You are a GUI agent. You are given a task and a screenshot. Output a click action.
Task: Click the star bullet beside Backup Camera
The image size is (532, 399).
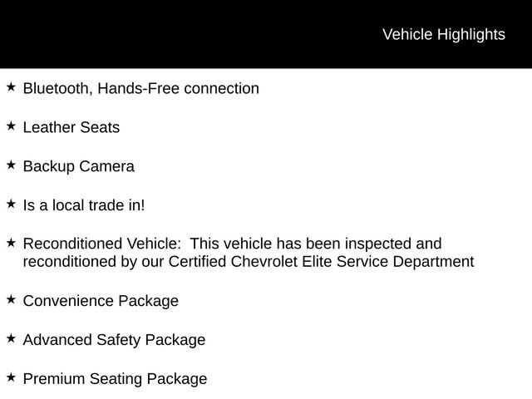(11, 165)
